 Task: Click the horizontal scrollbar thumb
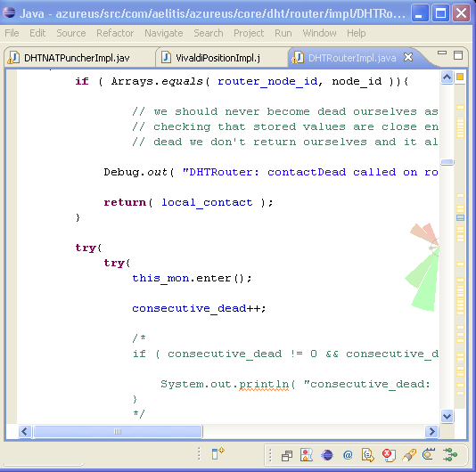tap(118, 431)
